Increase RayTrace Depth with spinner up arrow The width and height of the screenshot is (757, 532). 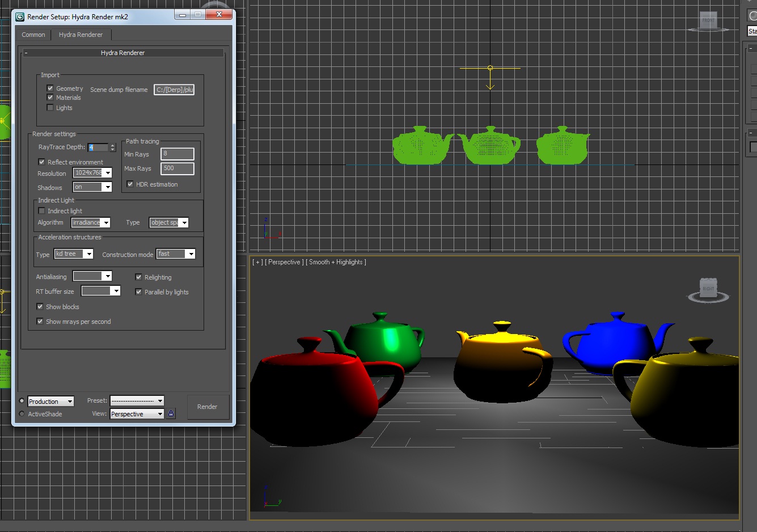[112, 145]
